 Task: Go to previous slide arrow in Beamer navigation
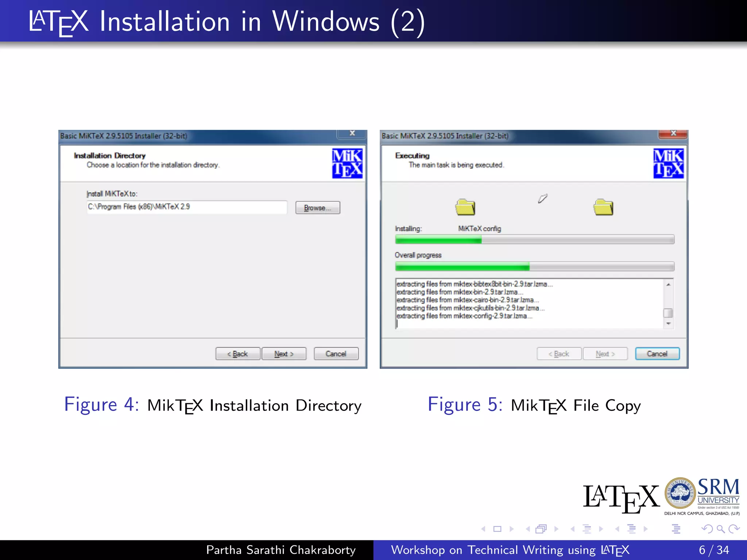coord(483,529)
